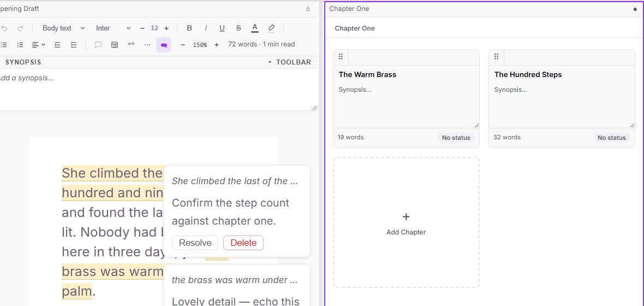Image resolution: width=644 pixels, height=306 pixels.
Task: Open the text alignment dropdown
Action: (39, 45)
